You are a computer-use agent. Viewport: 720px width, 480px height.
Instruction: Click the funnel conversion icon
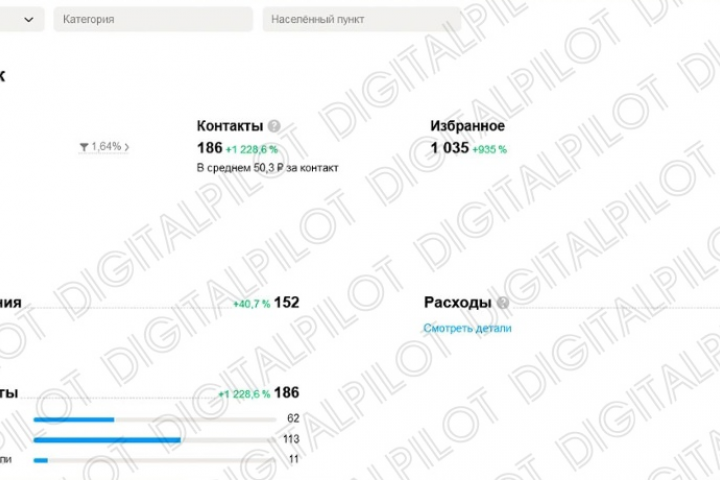(x=84, y=147)
